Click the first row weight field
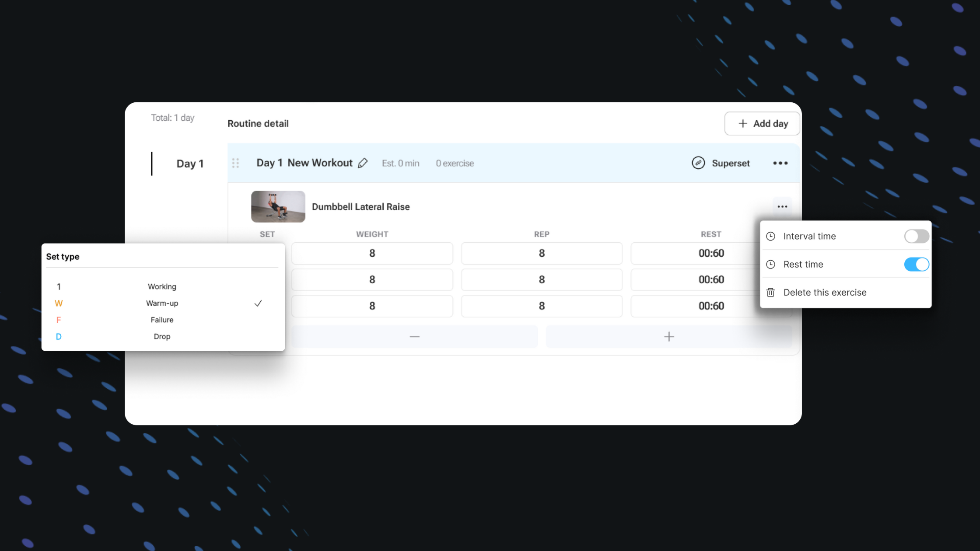The height and width of the screenshot is (551, 980). pos(372,253)
